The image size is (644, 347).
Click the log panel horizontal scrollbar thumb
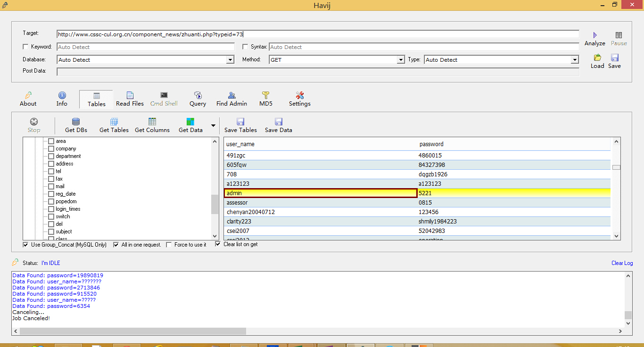pyautogui.click(x=133, y=331)
